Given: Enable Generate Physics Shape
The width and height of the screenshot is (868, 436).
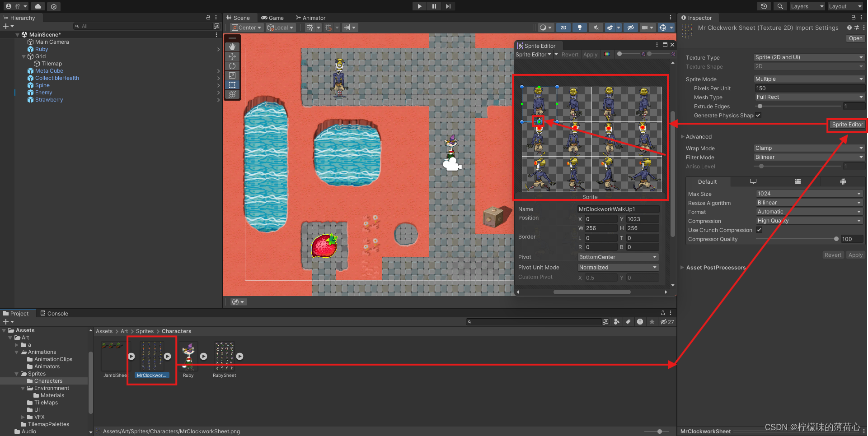Looking at the screenshot, I should [758, 116].
